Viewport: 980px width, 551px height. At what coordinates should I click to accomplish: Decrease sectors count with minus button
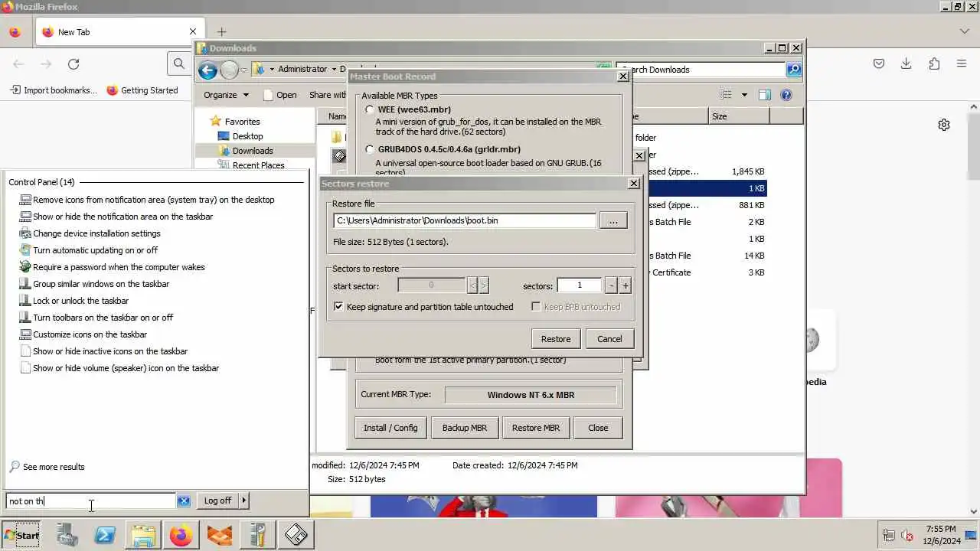[x=611, y=285]
